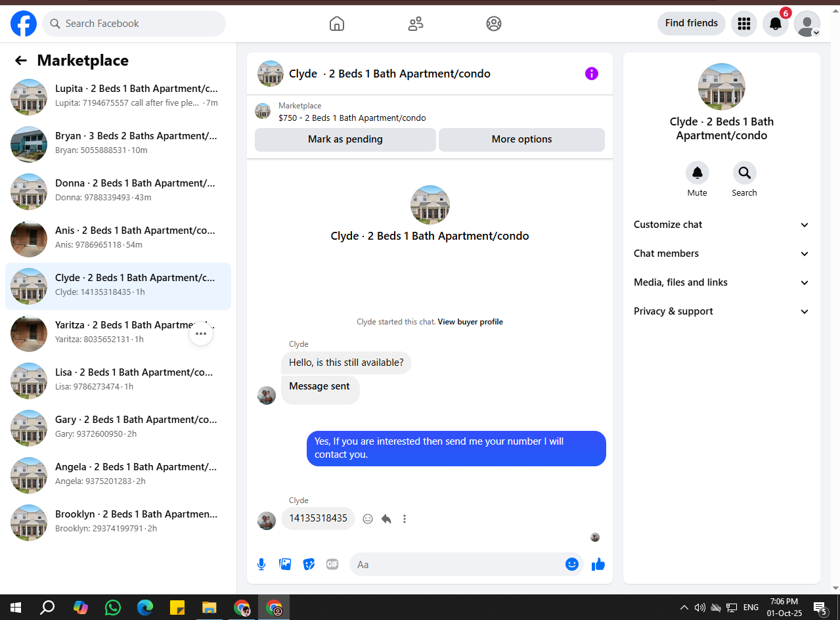Click blue sent message bubble
Image resolution: width=840 pixels, height=620 pixels.
(456, 448)
